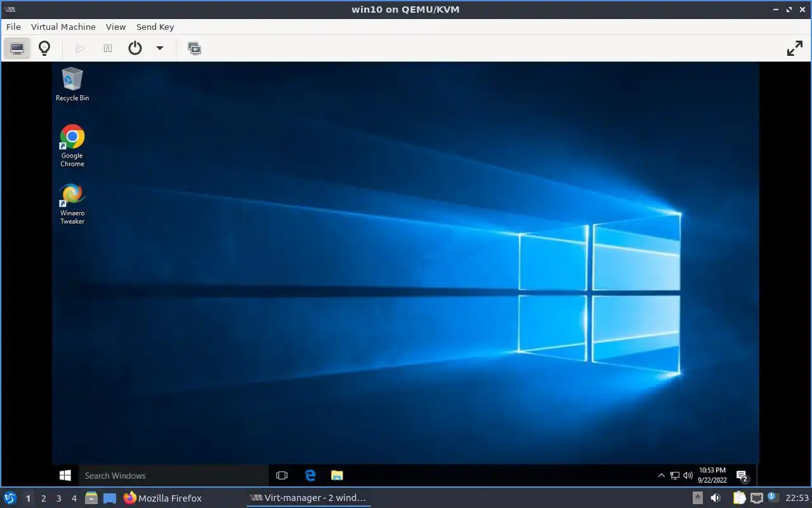Open the host panel volume control
Screen dimensions: 812x508
click(716, 498)
